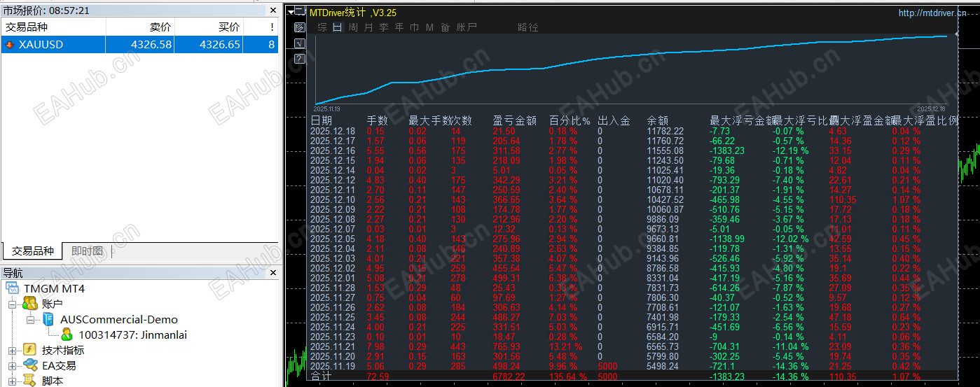Select the 季 quarterly tab in MTDriver
Image resolution: width=980 pixels, height=387 pixels.
coord(384,27)
